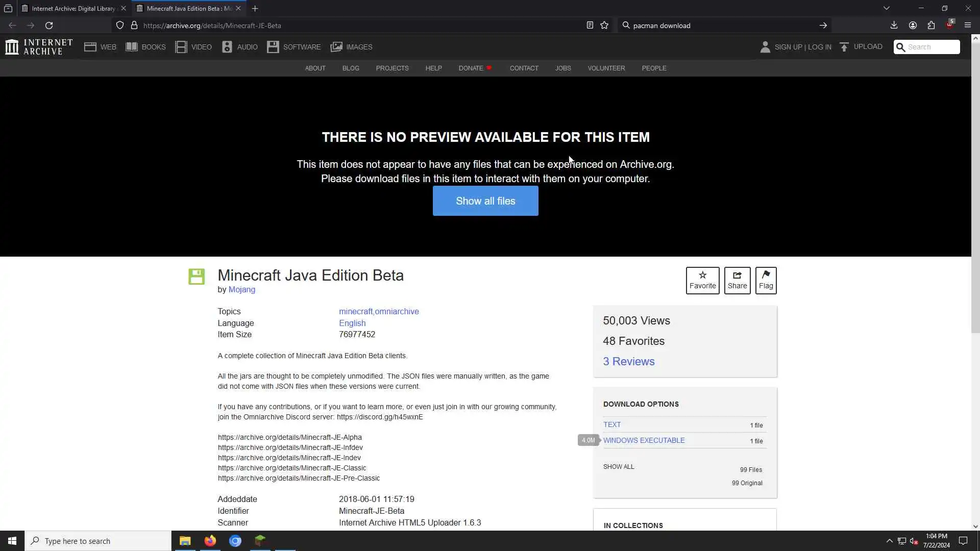Expand WINDOWS EXECUTABLE download option
Screen dimensions: 980x551
tap(644, 440)
